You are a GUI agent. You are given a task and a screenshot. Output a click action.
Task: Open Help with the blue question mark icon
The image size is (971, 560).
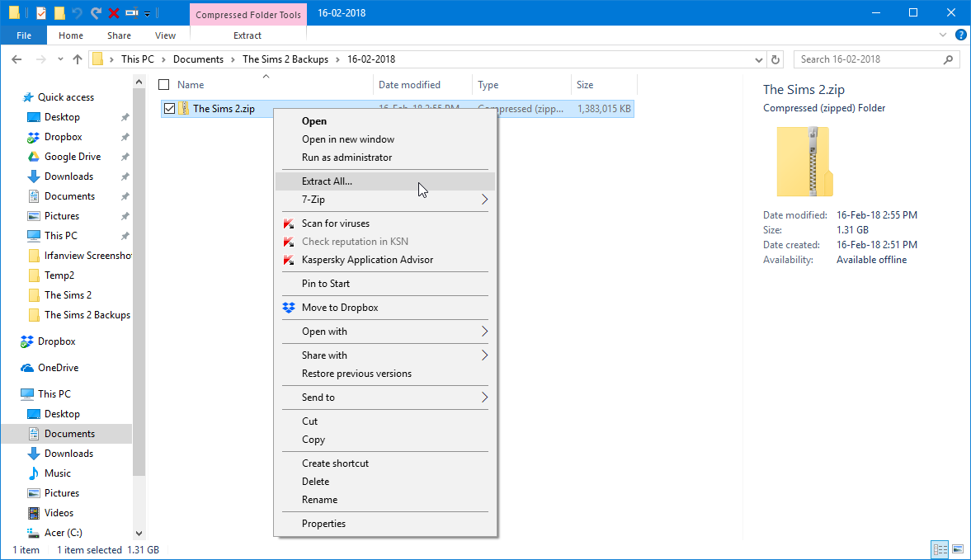[960, 35]
